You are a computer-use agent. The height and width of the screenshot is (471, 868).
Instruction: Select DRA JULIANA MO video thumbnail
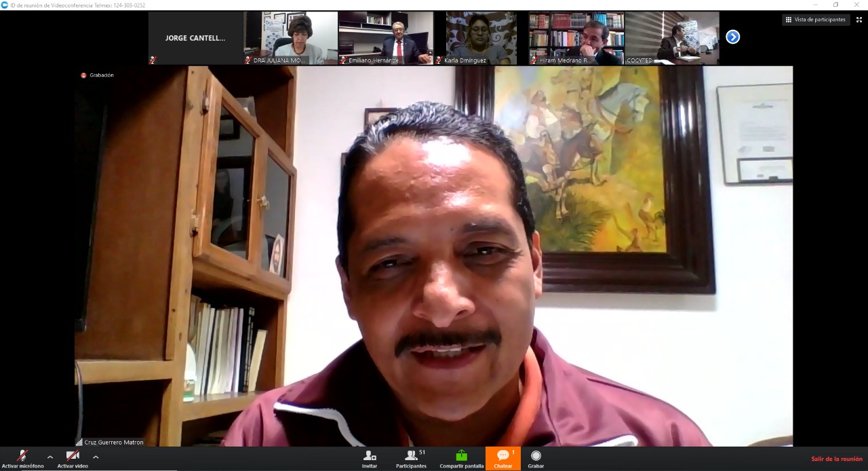click(291, 38)
